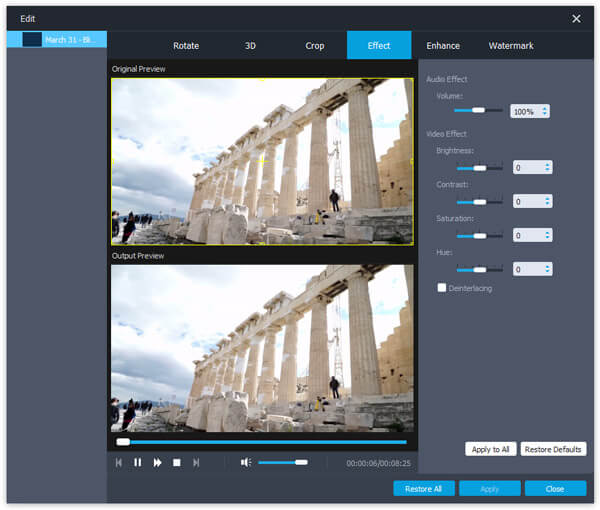Close the Edit window with the X
This screenshot has height=510, width=600.
[x=576, y=18]
